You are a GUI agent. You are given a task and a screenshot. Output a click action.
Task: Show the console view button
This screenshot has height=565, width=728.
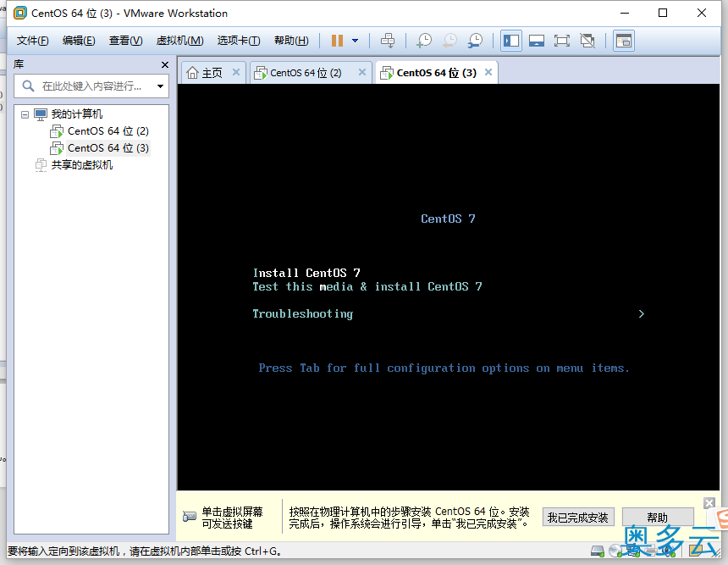pyautogui.click(x=624, y=41)
